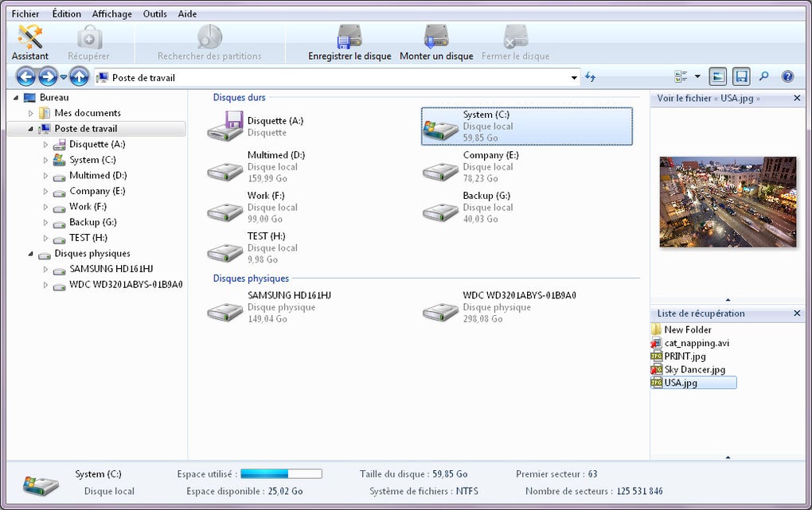Go back with the left arrow button
This screenshot has width=812, height=510.
click(26, 77)
